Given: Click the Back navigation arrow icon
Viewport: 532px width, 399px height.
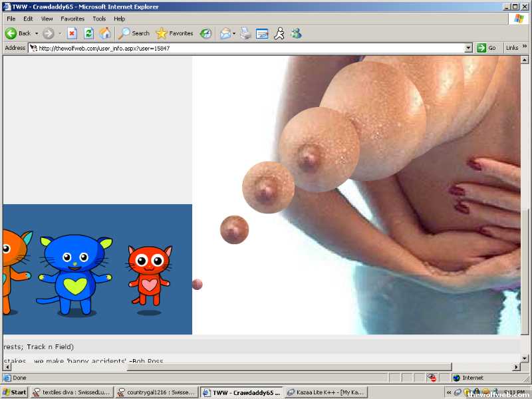Looking at the screenshot, I should click(11, 33).
